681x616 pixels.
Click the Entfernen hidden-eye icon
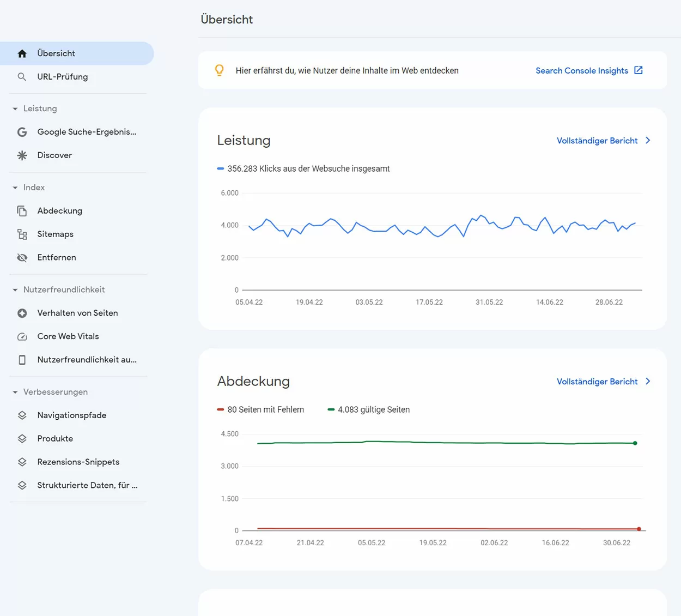point(22,257)
